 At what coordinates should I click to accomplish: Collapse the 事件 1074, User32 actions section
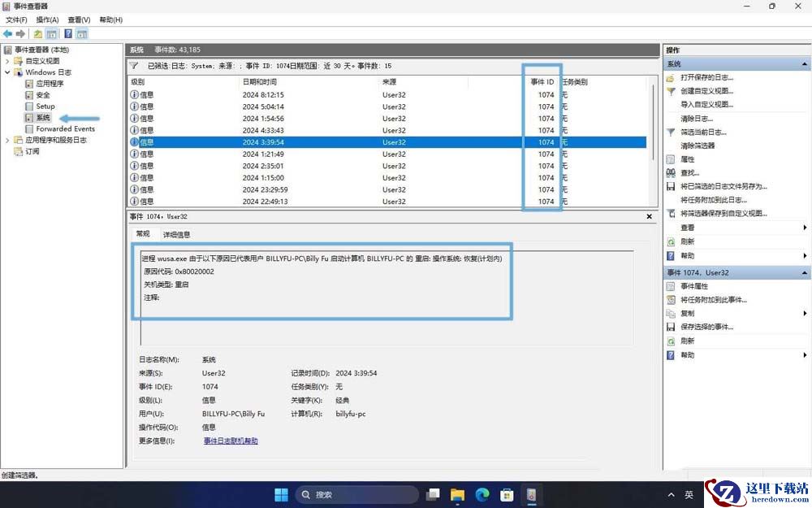point(804,272)
